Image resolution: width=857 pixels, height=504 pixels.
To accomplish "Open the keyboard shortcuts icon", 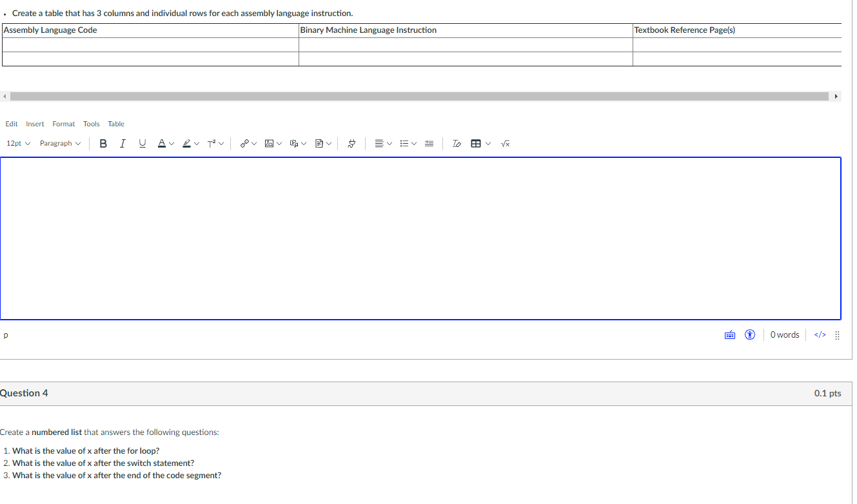I will coord(730,335).
